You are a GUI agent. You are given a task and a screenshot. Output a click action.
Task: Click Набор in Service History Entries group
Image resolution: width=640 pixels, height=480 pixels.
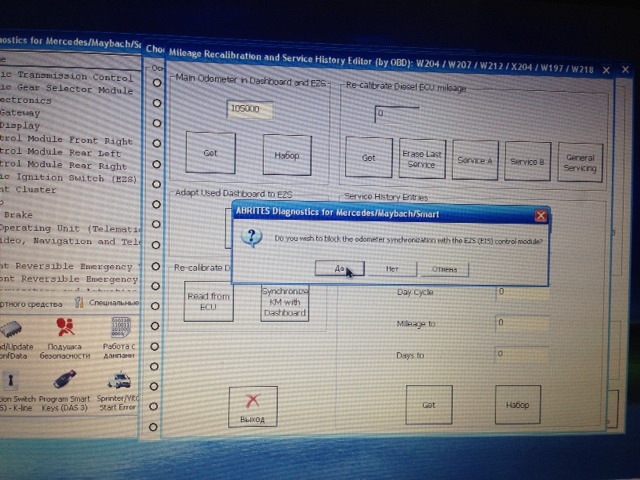coord(518,405)
